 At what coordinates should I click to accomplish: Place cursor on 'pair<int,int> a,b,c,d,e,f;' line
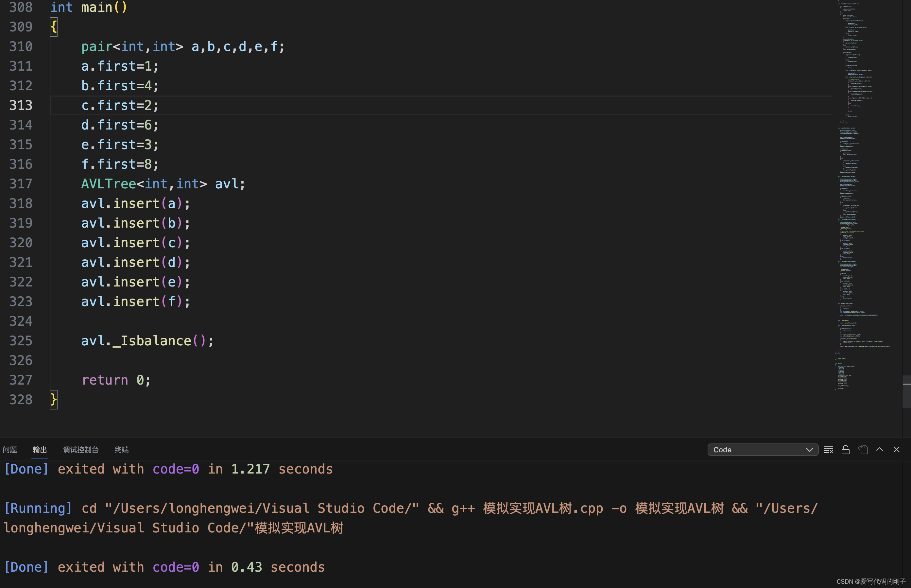coord(183,46)
